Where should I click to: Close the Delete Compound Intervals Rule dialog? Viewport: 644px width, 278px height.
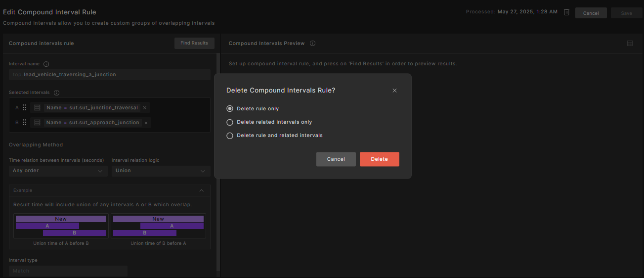[x=394, y=91]
